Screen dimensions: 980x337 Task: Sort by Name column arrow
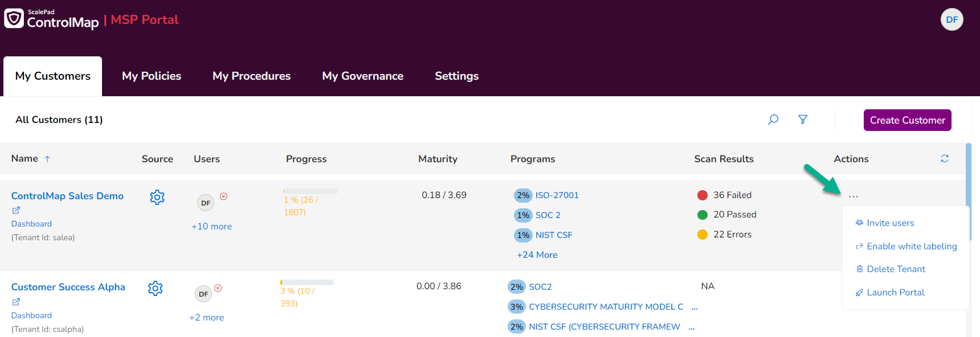47,159
